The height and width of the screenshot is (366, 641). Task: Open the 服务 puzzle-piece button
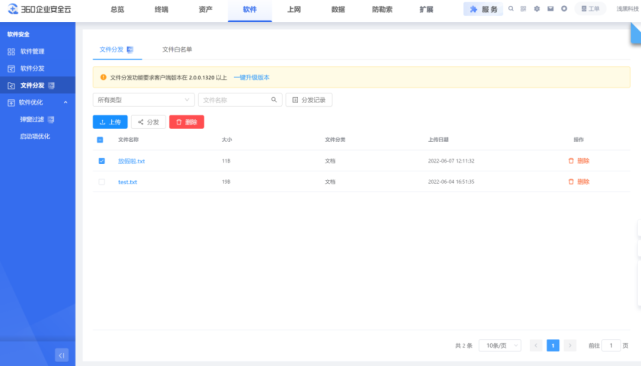[483, 9]
